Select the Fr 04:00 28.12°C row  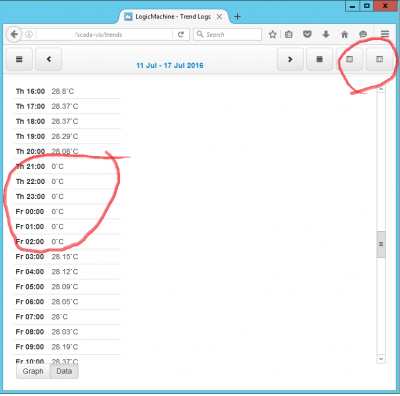[x=67, y=272]
